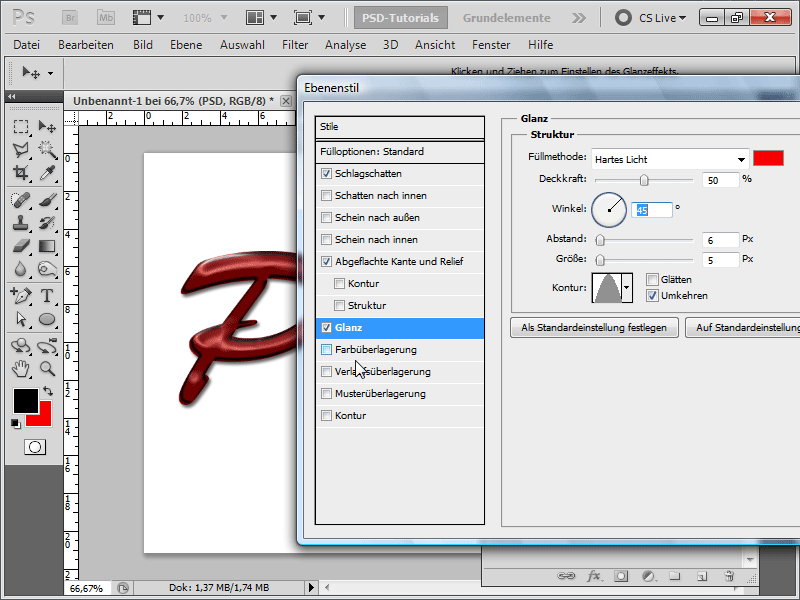Click the link layers icon
This screenshot has height=600, width=800.
[566, 576]
